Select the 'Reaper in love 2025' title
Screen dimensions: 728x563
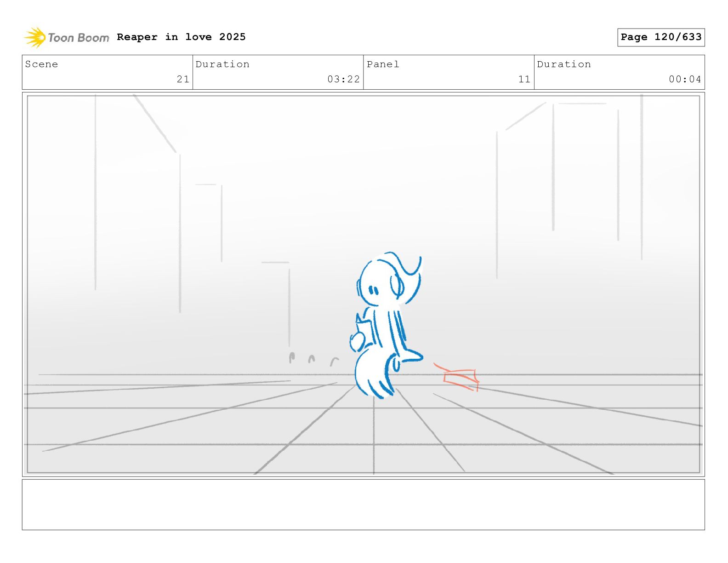[x=181, y=37]
